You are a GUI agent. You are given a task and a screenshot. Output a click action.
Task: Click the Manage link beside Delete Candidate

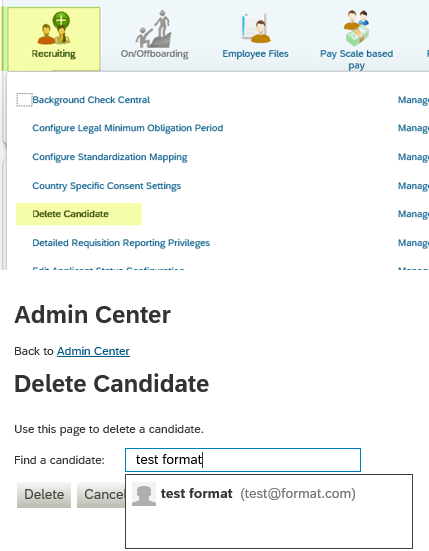[413, 214]
